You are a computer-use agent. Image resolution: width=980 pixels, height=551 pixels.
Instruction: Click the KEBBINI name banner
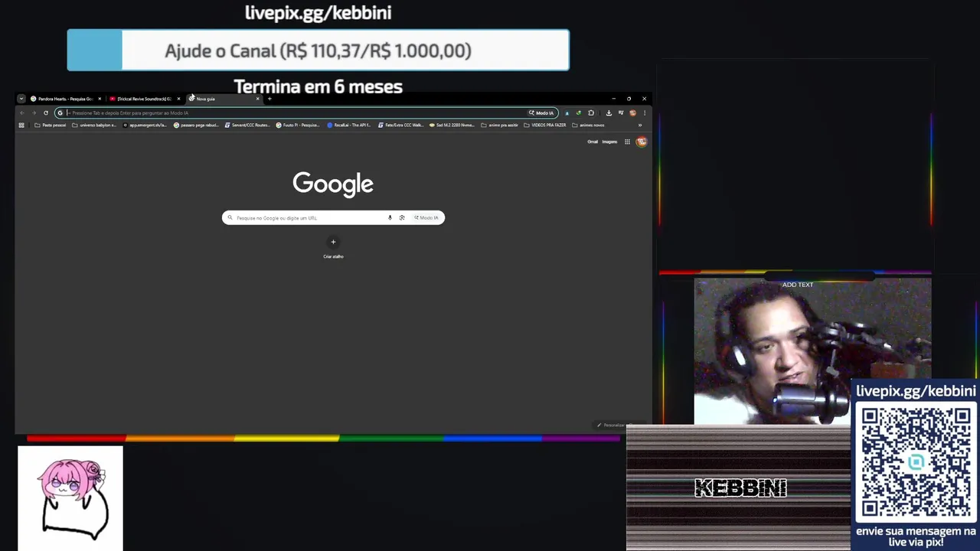pos(740,487)
